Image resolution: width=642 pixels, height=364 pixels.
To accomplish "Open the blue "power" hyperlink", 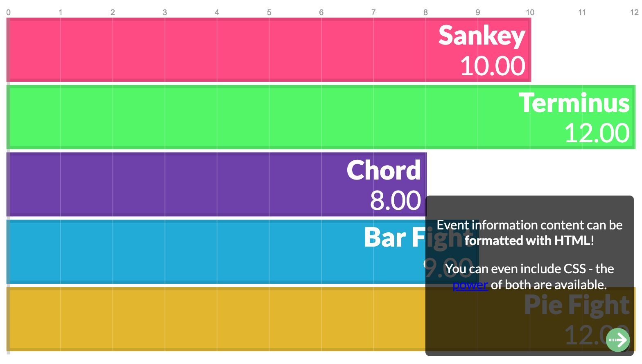I will (x=470, y=285).
